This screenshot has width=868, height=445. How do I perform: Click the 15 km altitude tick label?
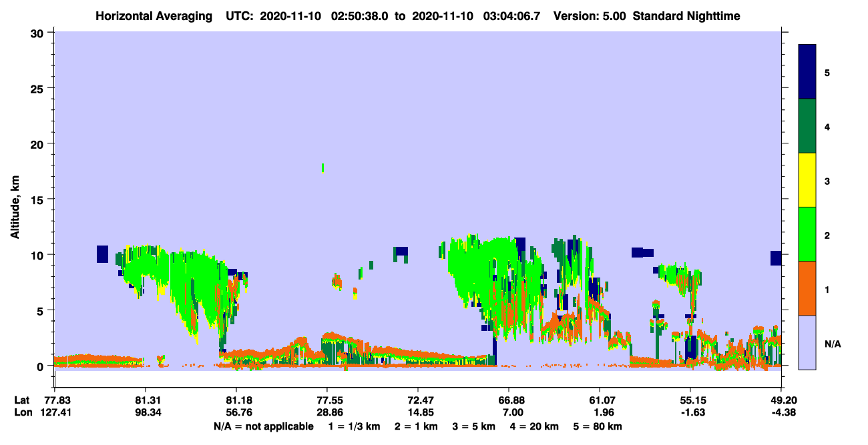pyautogui.click(x=39, y=199)
